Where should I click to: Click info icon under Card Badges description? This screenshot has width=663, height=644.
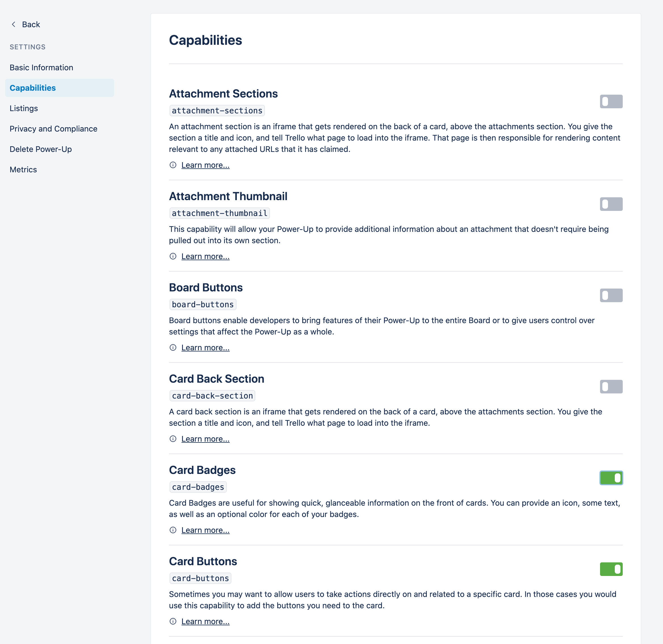point(173,530)
